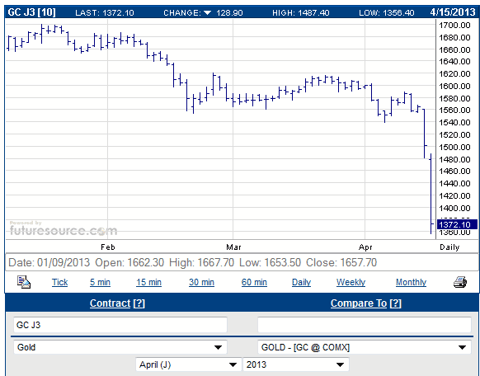Click the GC J3 contract input field

coord(120,325)
